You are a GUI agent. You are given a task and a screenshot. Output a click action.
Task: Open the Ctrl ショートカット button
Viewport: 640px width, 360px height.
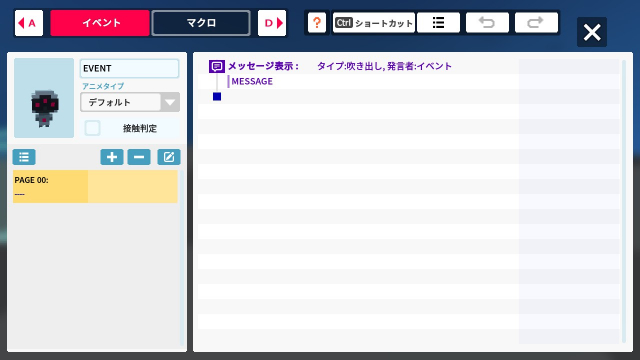point(373,22)
